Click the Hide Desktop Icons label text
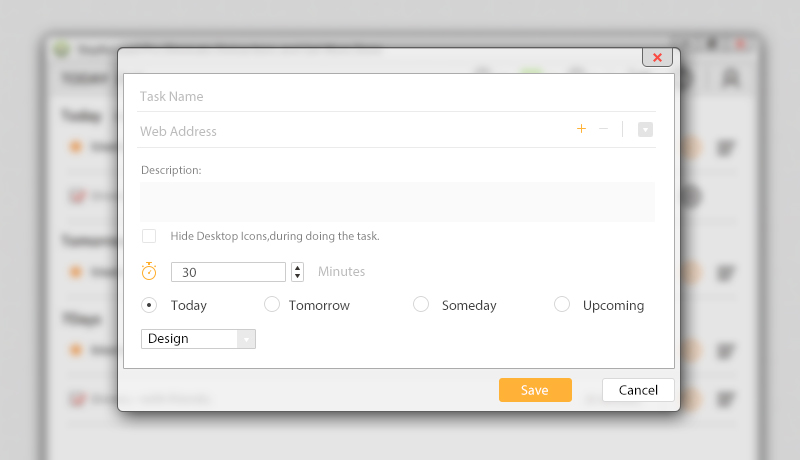Screen dimensions: 800x460 [x=275, y=236]
